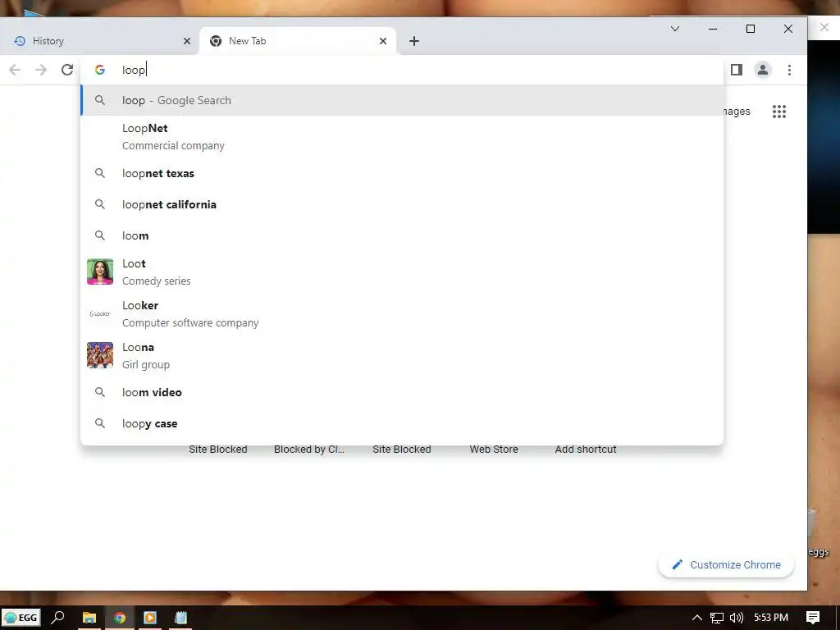Image resolution: width=840 pixels, height=630 pixels.
Task: Minimize the Chrome window
Action: point(713,29)
